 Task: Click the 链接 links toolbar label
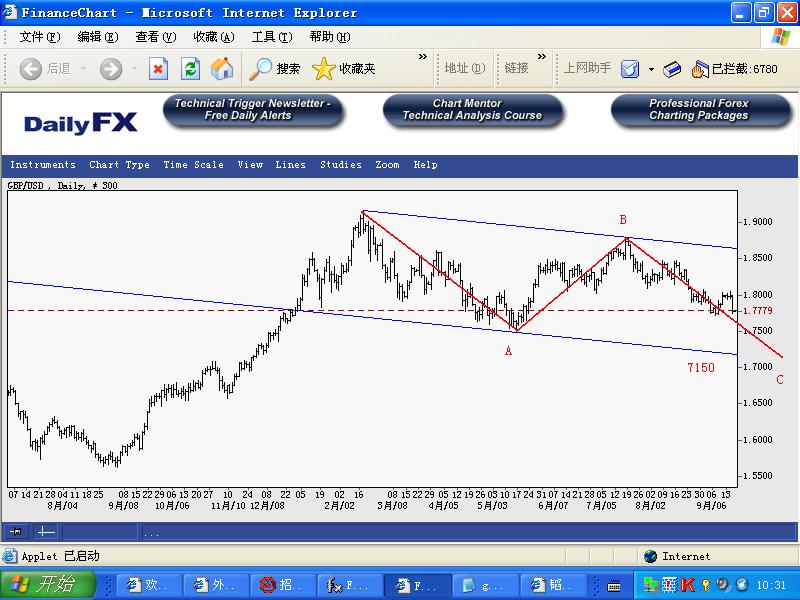[516, 68]
